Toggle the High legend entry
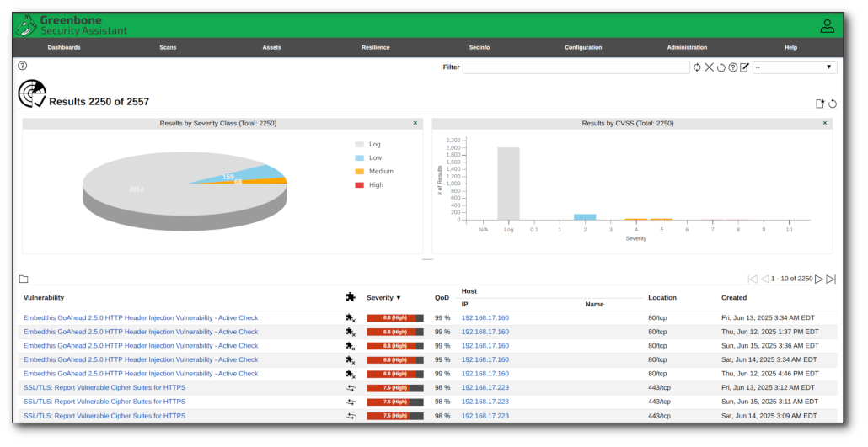 coord(375,184)
